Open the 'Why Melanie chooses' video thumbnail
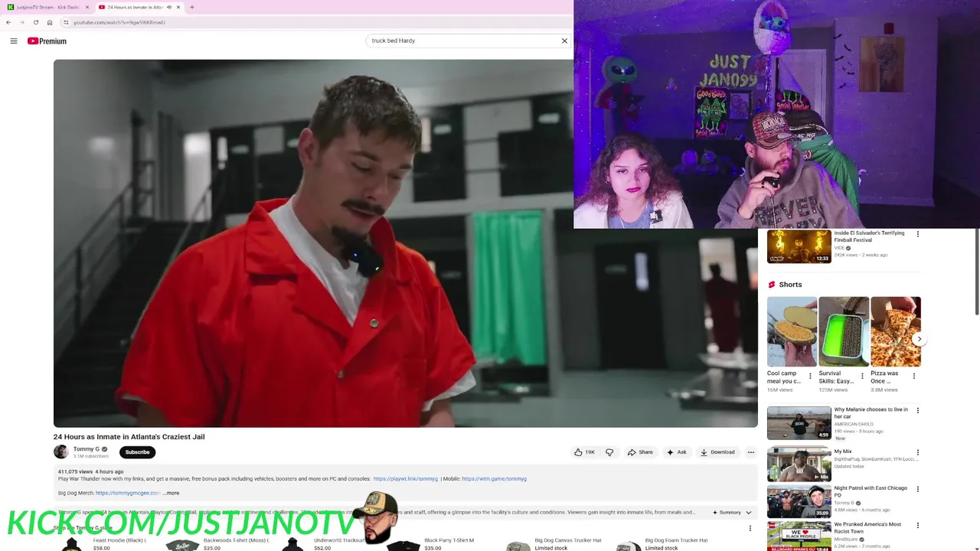The height and width of the screenshot is (551, 980). pyautogui.click(x=799, y=423)
